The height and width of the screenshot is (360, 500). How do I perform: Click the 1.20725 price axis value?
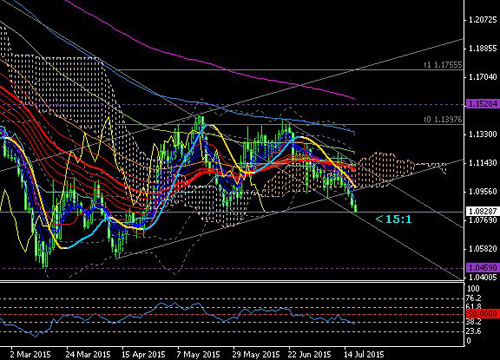[x=483, y=20]
